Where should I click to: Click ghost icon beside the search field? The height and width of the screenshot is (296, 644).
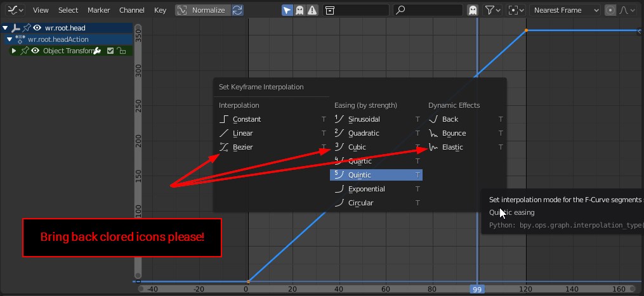(473, 10)
